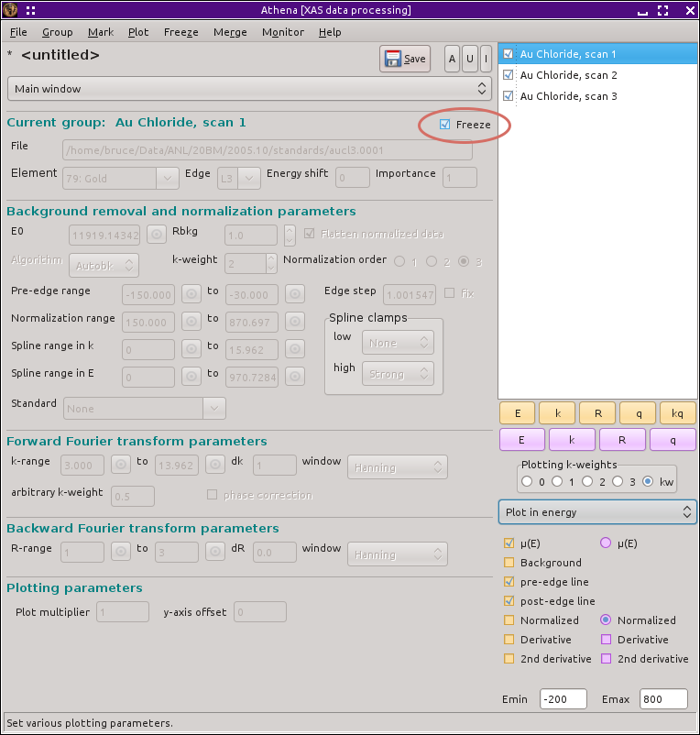Viewport: 700px width, 735px height.
Task: Click the pluck button for spline range in E start
Action: [191, 377]
